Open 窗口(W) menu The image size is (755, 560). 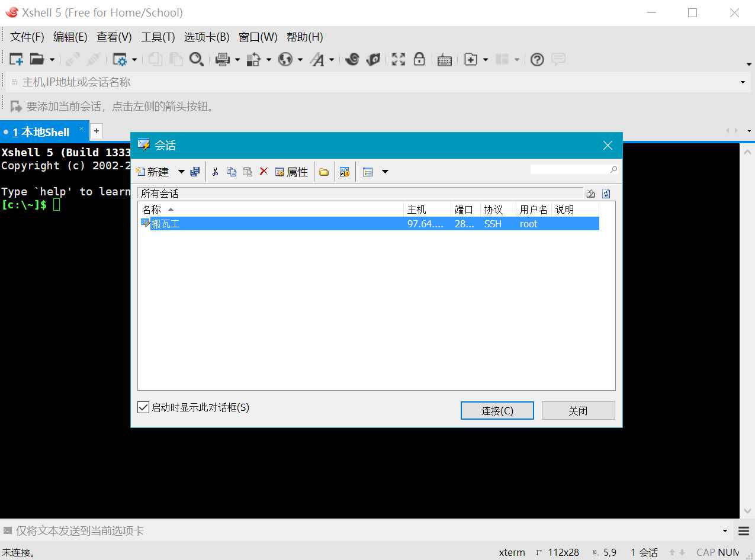pos(258,37)
